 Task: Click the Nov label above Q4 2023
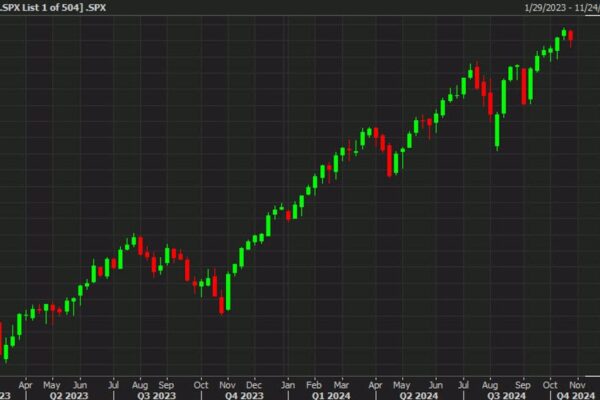point(227,385)
